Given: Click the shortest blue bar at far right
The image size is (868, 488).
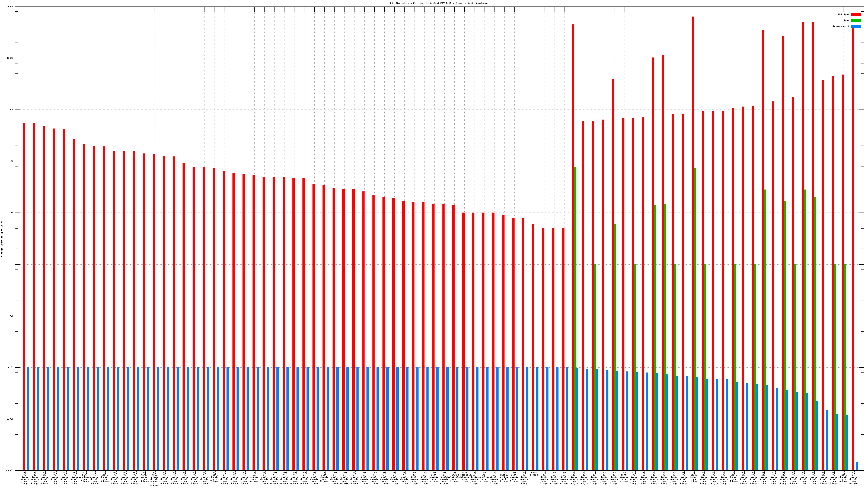Looking at the screenshot, I should [x=857, y=466].
